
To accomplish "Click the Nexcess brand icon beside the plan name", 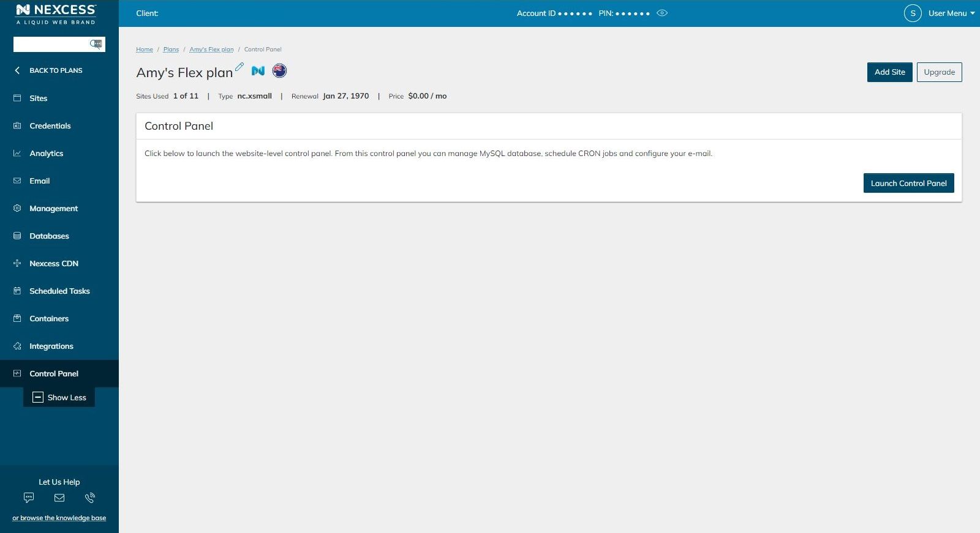I will (x=258, y=71).
